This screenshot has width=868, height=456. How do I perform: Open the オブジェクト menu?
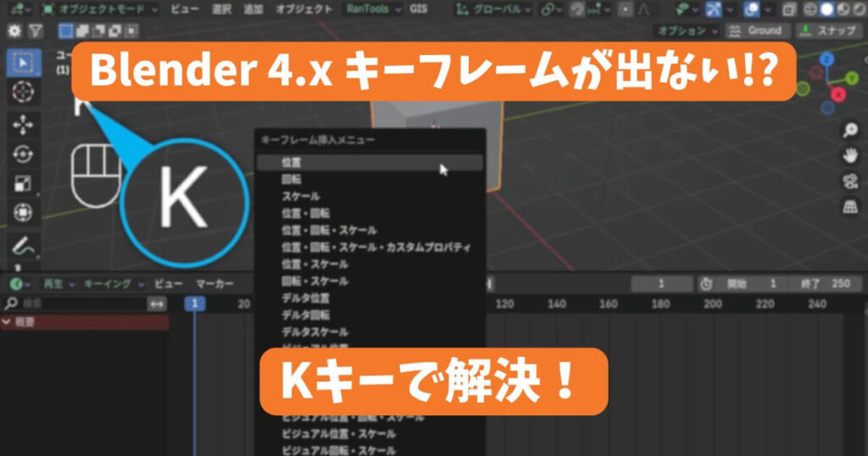(x=304, y=9)
